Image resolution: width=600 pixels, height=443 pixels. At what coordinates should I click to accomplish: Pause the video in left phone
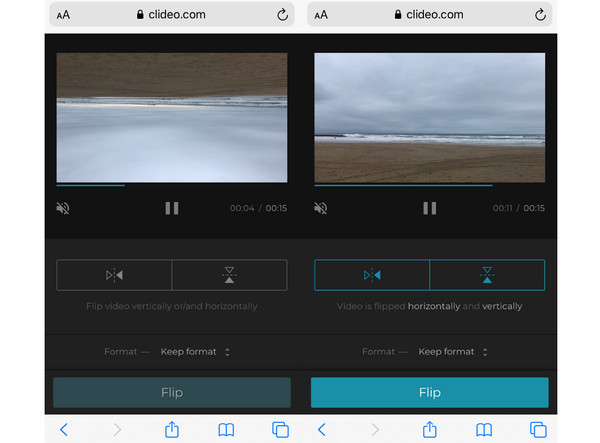pos(172,208)
